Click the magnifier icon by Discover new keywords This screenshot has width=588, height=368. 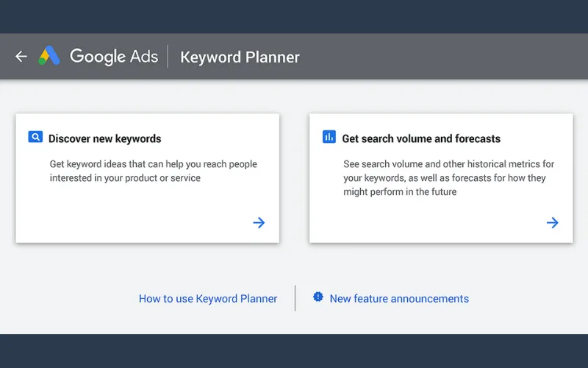[35, 137]
